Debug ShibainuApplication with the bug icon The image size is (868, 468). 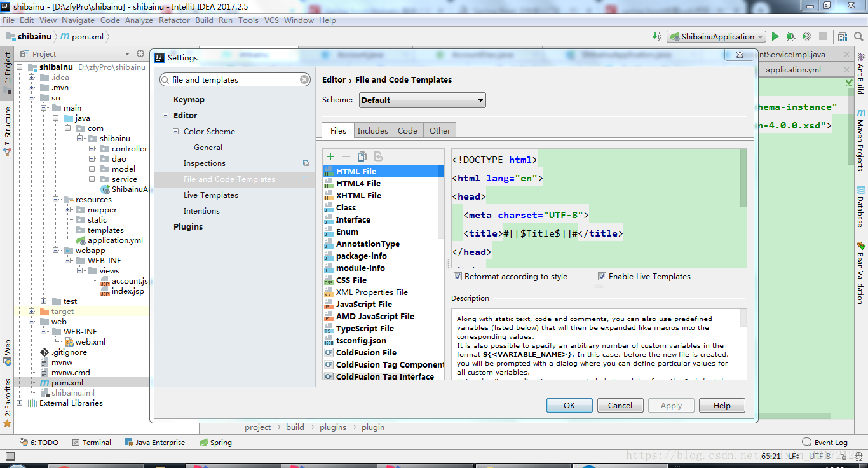pyautogui.click(x=790, y=37)
